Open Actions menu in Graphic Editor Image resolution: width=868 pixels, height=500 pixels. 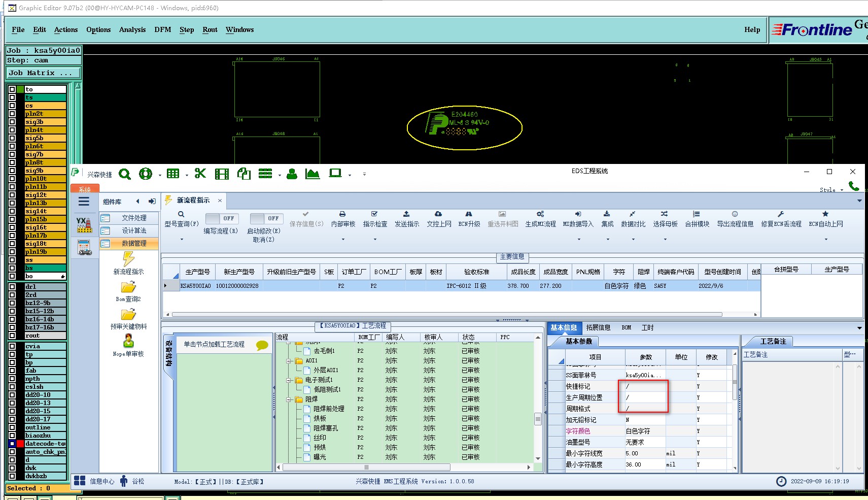(x=66, y=29)
